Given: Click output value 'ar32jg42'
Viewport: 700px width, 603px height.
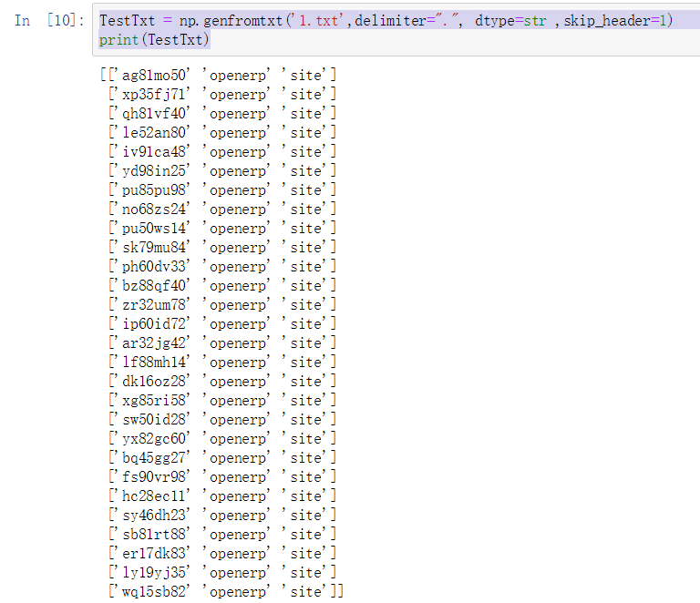Looking at the screenshot, I should [x=154, y=343].
